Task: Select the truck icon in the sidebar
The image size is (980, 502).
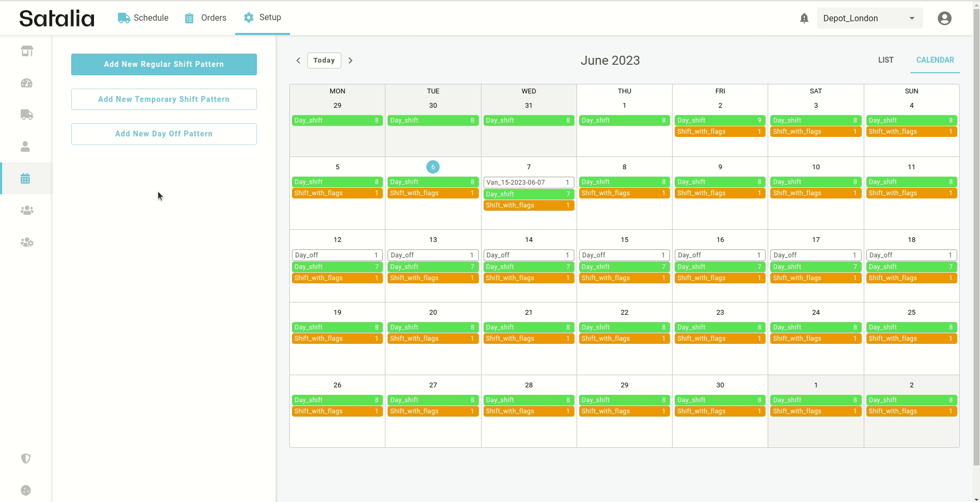Action: click(27, 115)
